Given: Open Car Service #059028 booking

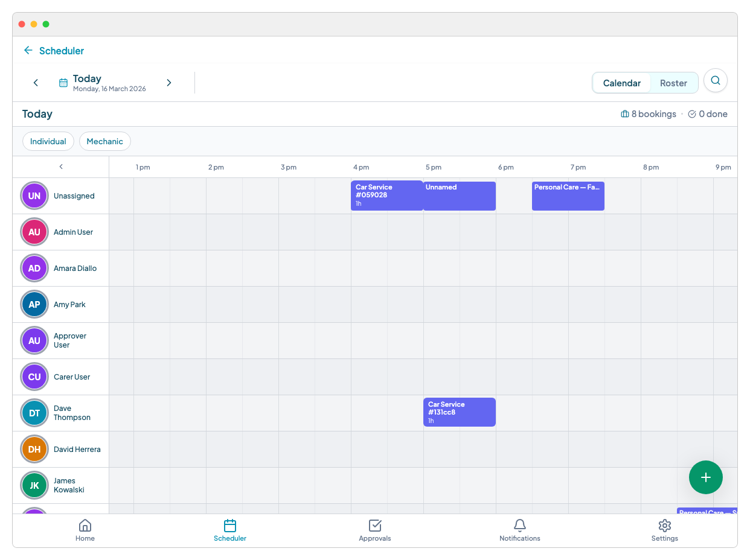Looking at the screenshot, I should point(386,196).
